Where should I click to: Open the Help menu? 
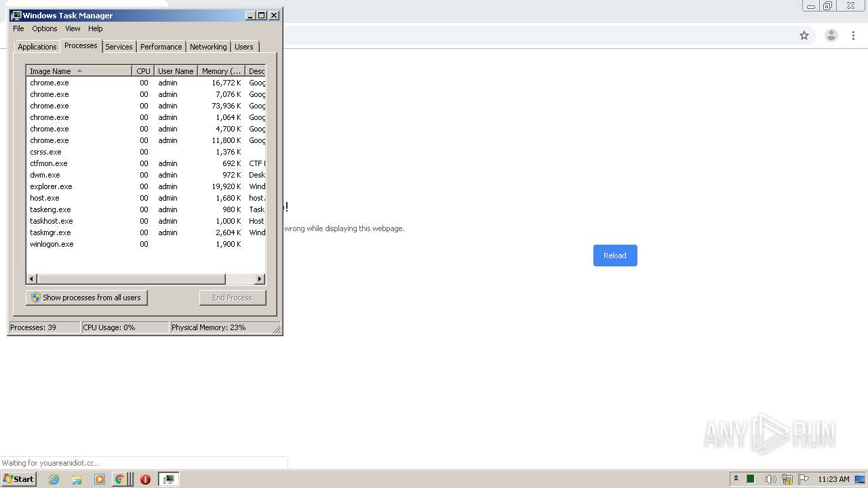96,28
